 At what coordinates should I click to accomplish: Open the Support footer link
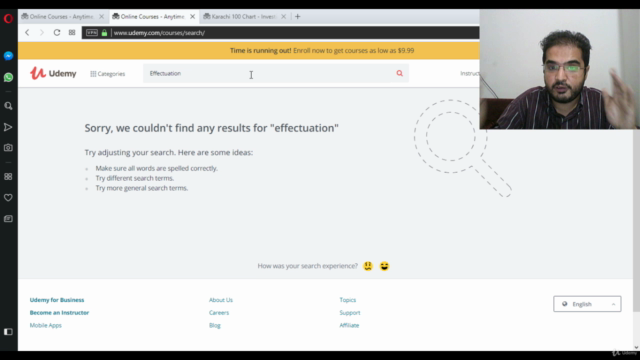(350, 313)
